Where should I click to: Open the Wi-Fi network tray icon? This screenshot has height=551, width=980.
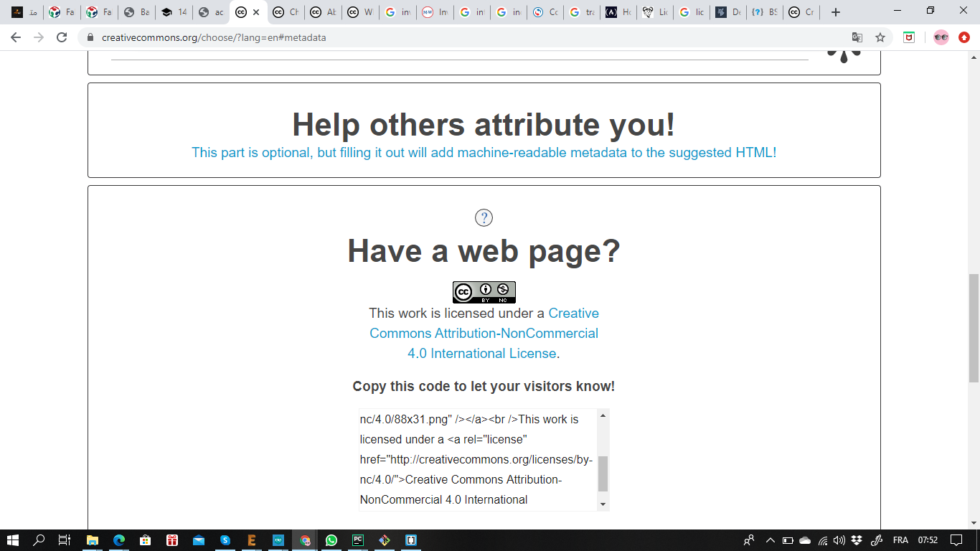point(822,540)
